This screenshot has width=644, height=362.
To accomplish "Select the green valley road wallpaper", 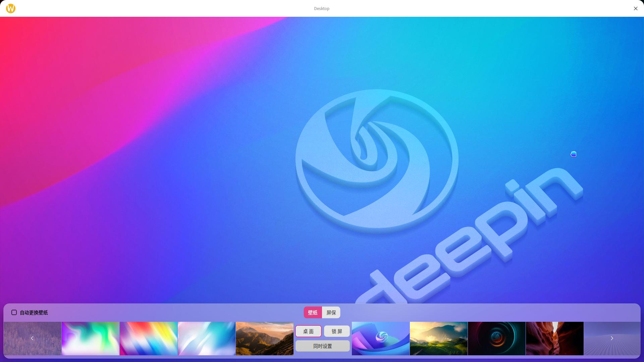I will point(438,338).
